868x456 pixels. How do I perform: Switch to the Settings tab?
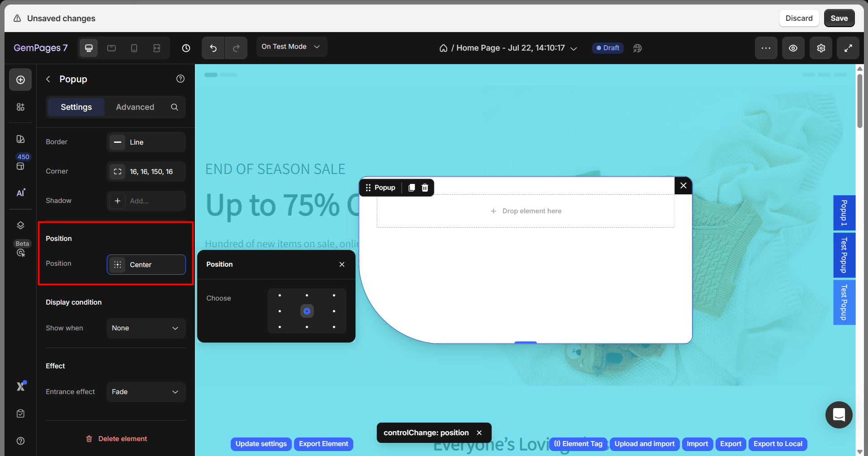pos(76,107)
